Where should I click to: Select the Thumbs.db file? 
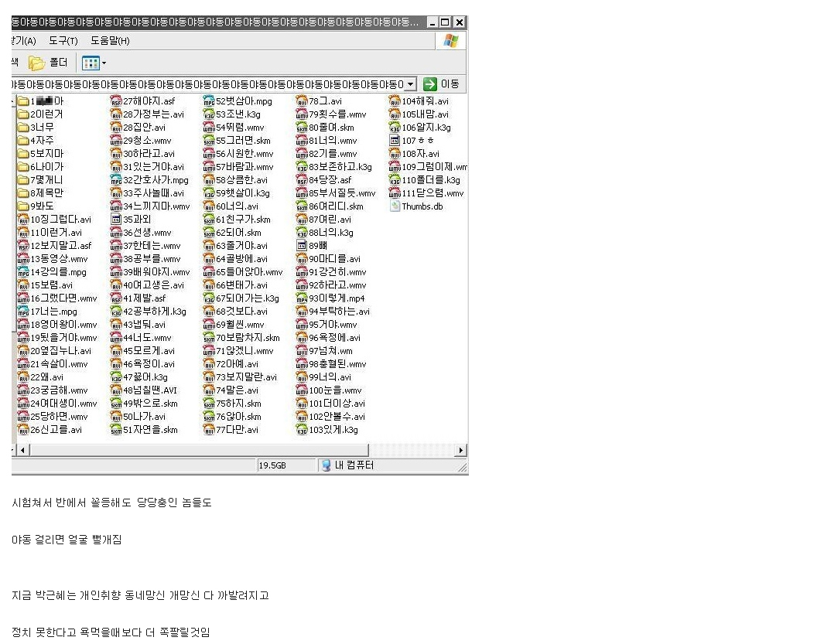point(416,206)
